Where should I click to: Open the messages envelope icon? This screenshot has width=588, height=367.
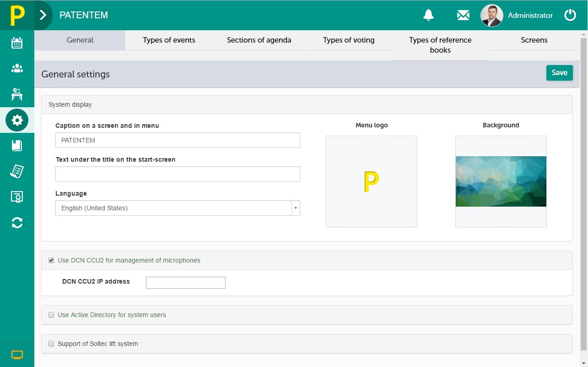463,16
